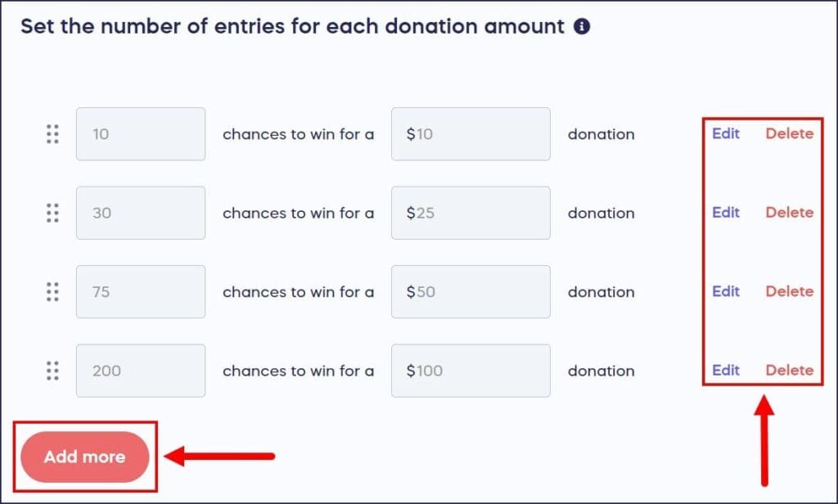The width and height of the screenshot is (838, 504).
Task: Click the chances field showing 30
Action: pos(141,213)
